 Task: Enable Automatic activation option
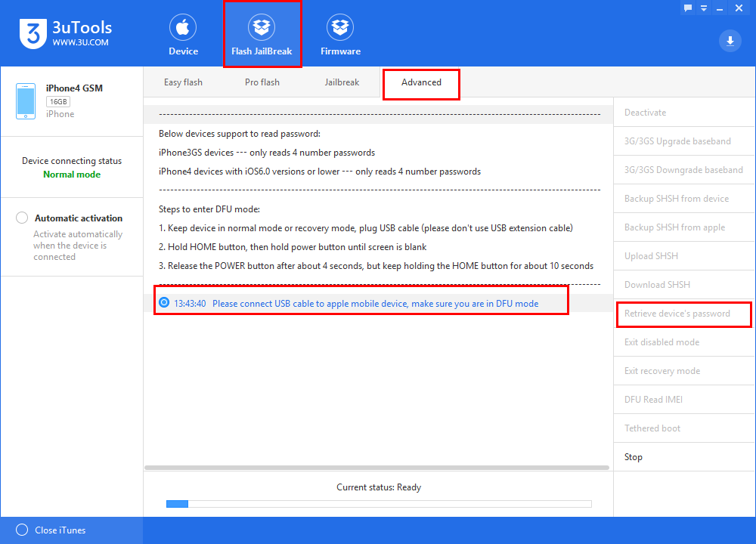coord(22,218)
